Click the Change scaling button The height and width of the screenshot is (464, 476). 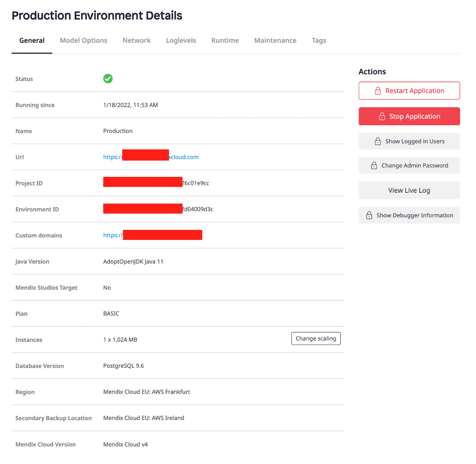316,338
